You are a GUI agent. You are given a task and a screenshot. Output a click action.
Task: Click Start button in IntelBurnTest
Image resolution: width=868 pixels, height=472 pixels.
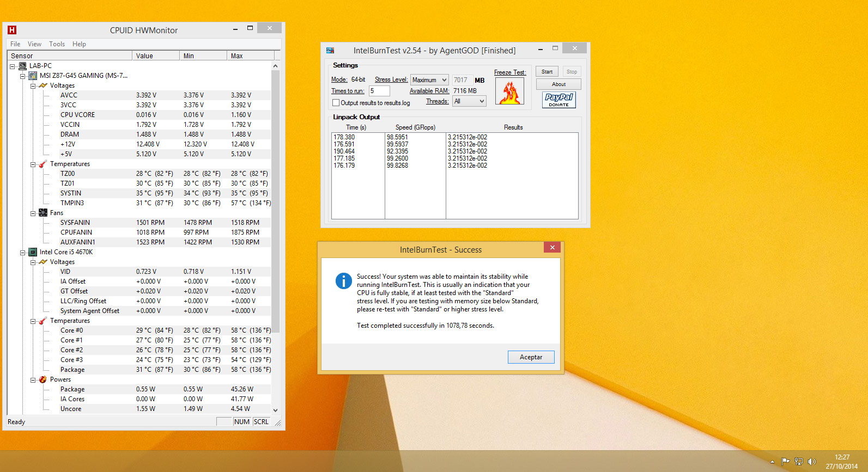pos(547,71)
